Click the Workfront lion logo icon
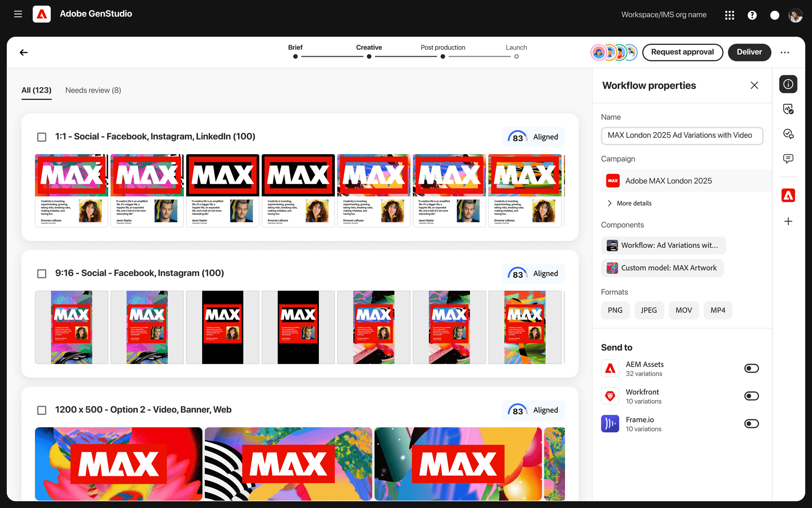The width and height of the screenshot is (812, 508). pyautogui.click(x=610, y=396)
